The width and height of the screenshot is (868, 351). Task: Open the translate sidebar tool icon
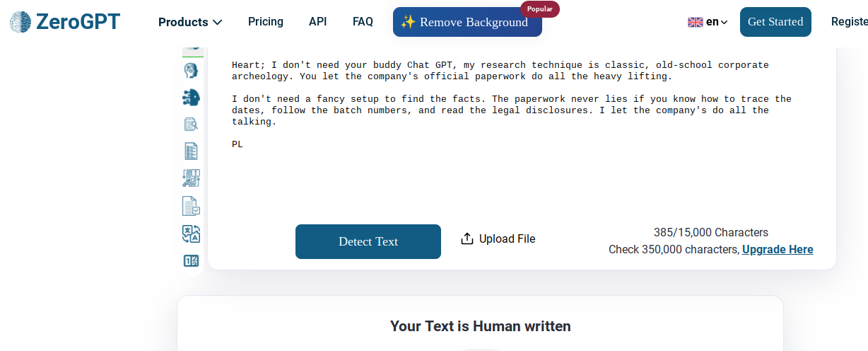(191, 234)
